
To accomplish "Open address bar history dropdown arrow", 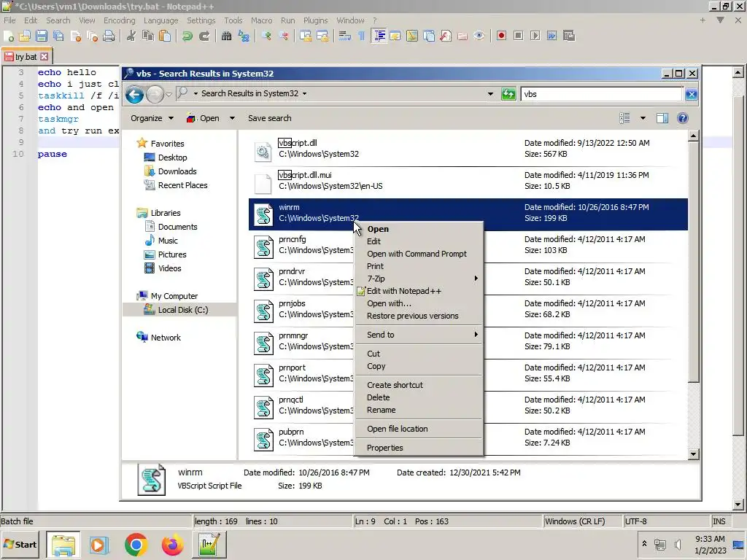I will pos(490,94).
